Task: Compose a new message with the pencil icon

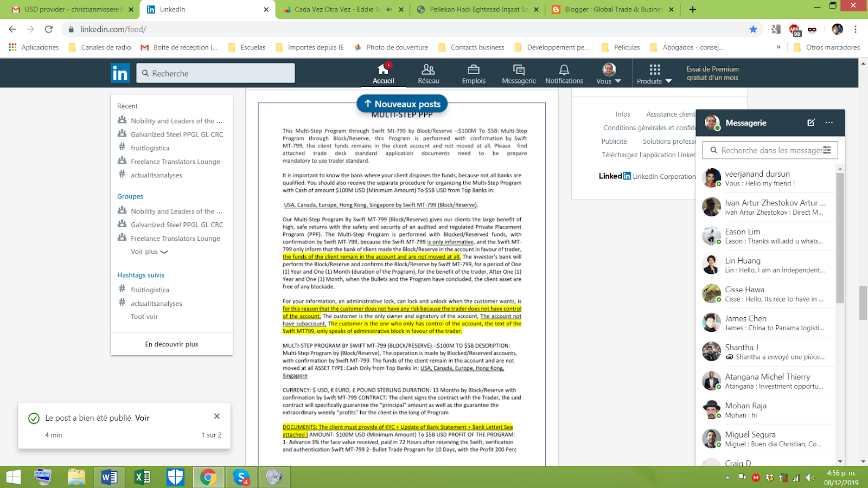Action: [x=811, y=123]
